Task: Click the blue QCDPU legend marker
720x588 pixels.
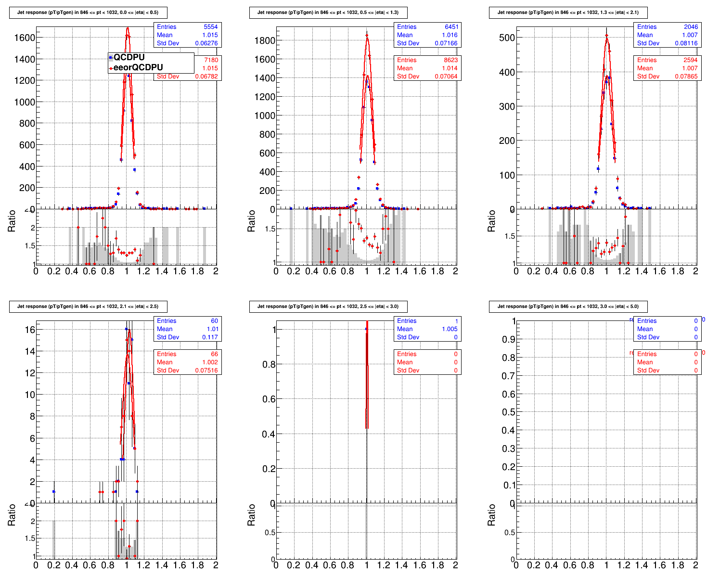Action: pyautogui.click(x=111, y=58)
